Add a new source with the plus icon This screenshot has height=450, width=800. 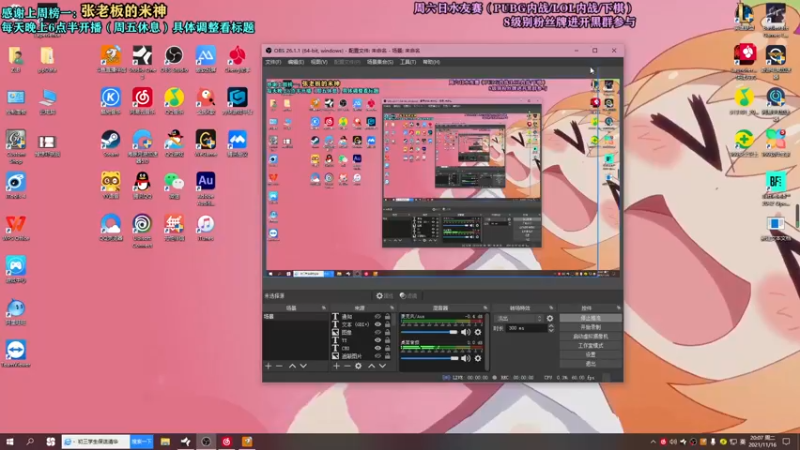336,366
